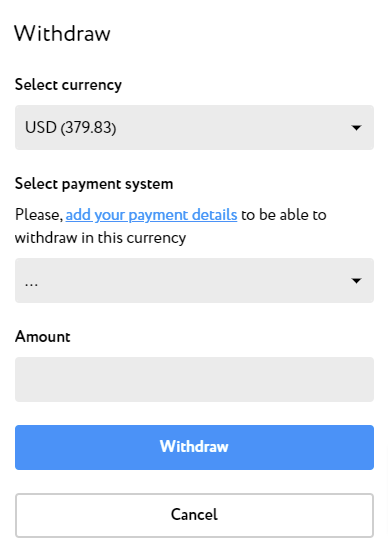Click the caret arrow on the currency selector
The image size is (388, 553).
pos(357,128)
